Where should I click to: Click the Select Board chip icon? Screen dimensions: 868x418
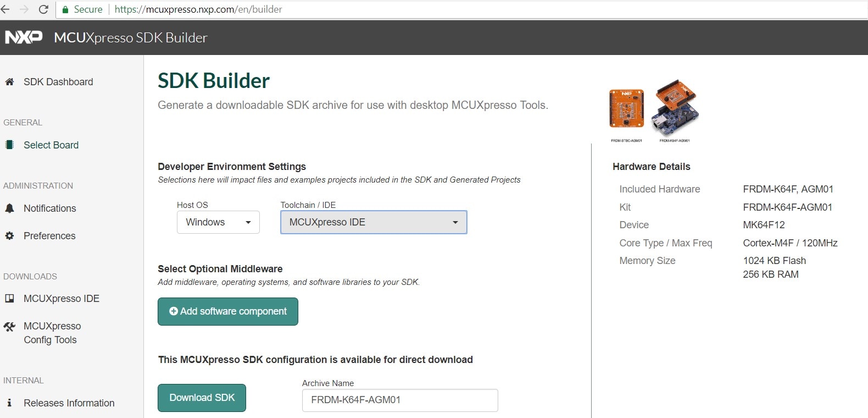tap(9, 145)
